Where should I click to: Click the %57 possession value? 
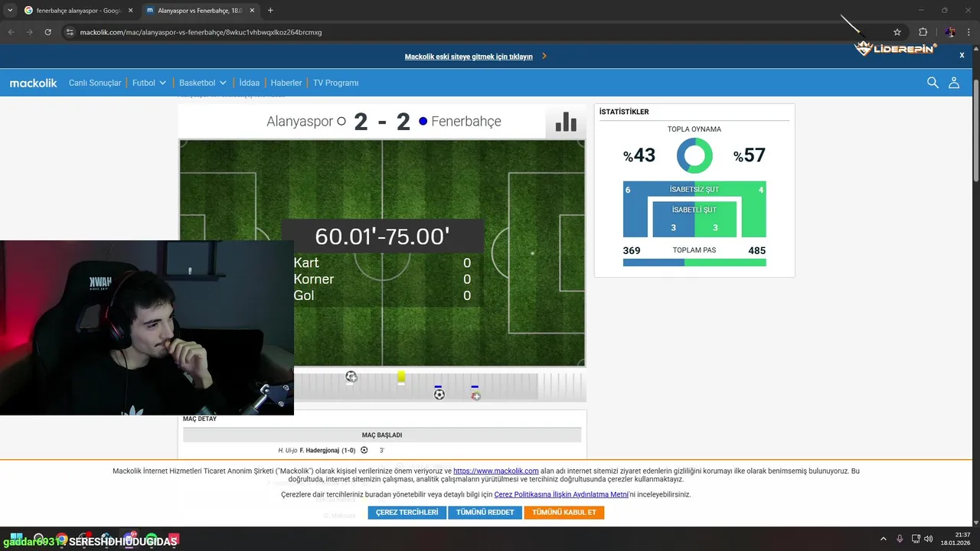[750, 156]
